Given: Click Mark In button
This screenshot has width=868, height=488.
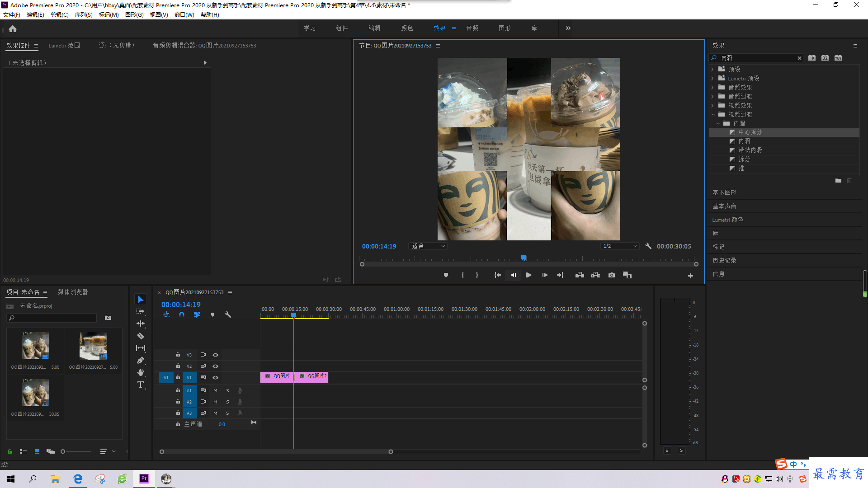Looking at the screenshot, I should (462, 275).
